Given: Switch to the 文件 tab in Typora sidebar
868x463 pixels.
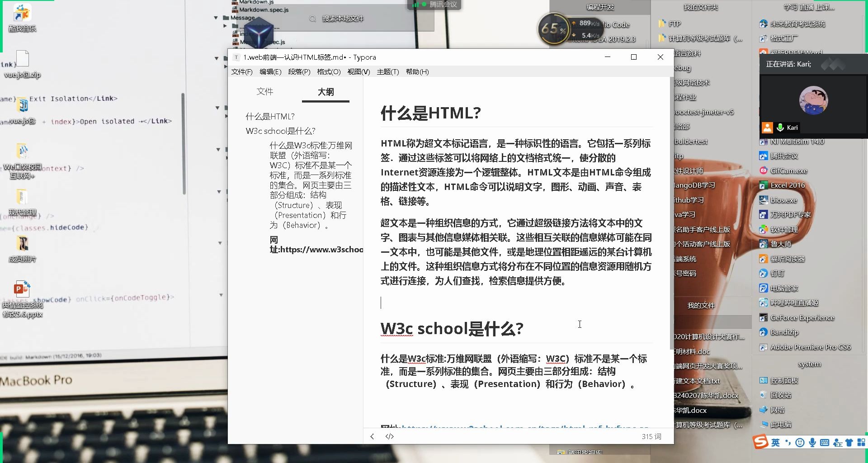Looking at the screenshot, I should pyautogui.click(x=265, y=91).
